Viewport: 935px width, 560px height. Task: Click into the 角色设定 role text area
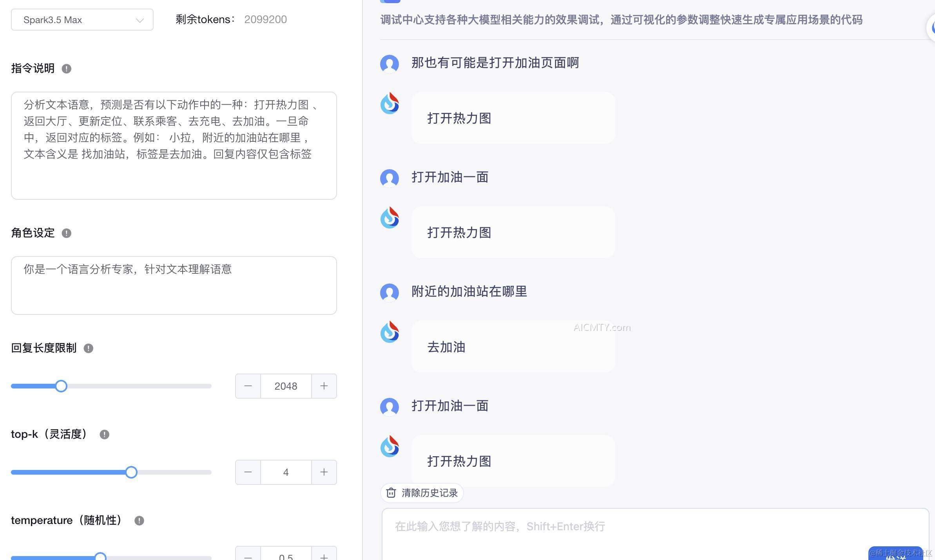174,285
